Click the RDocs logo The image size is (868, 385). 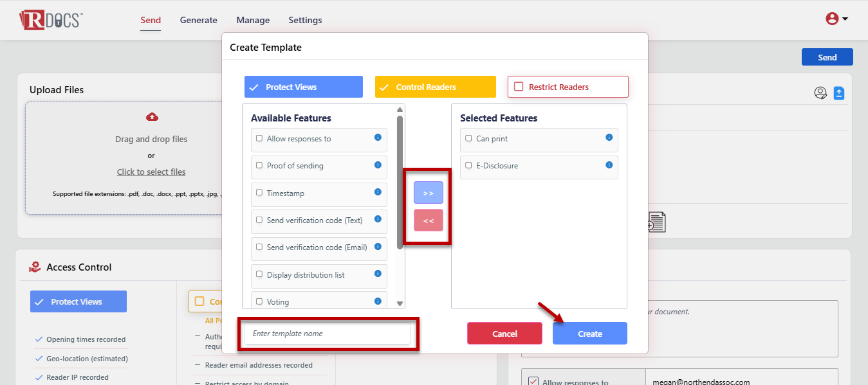tap(51, 20)
